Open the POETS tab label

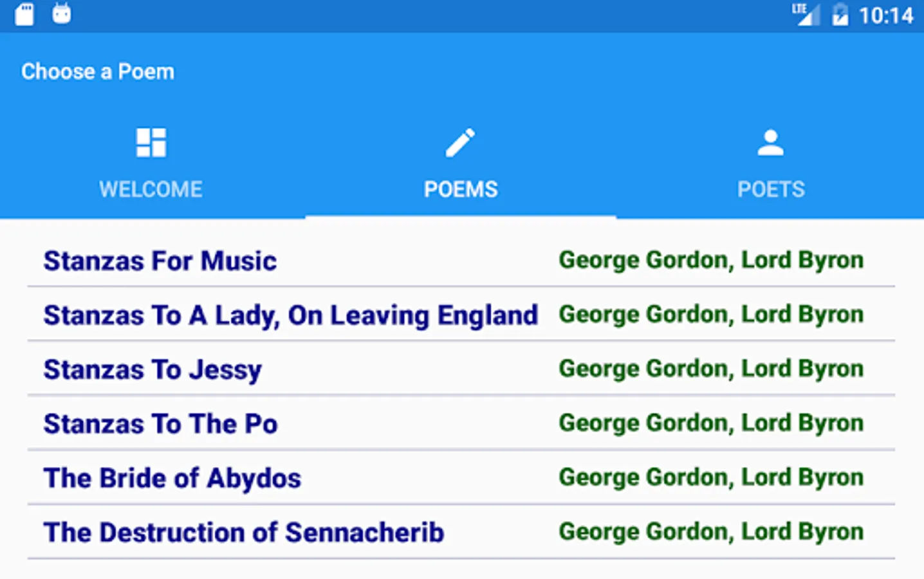(771, 189)
